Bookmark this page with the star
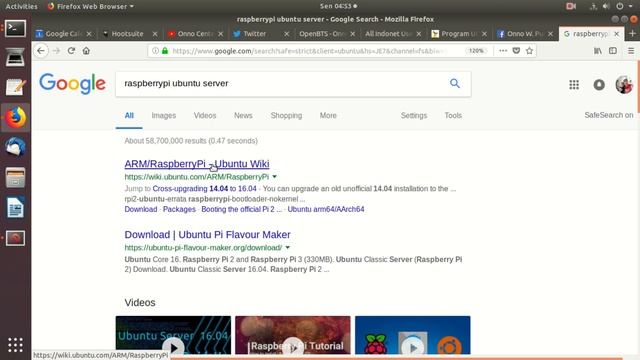The height and width of the screenshot is (360, 640). point(529,51)
